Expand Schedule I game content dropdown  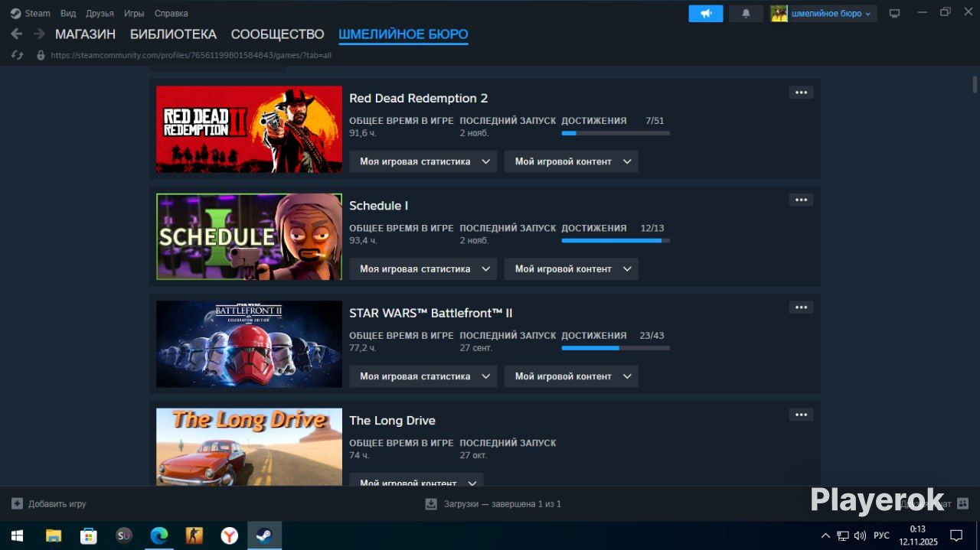tap(571, 268)
